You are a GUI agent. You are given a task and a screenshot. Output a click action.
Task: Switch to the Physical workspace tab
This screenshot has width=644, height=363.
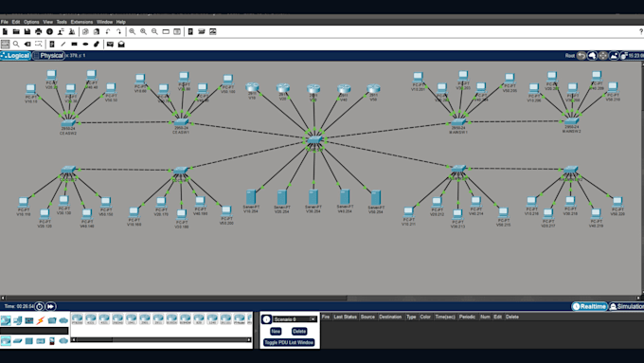(x=48, y=56)
